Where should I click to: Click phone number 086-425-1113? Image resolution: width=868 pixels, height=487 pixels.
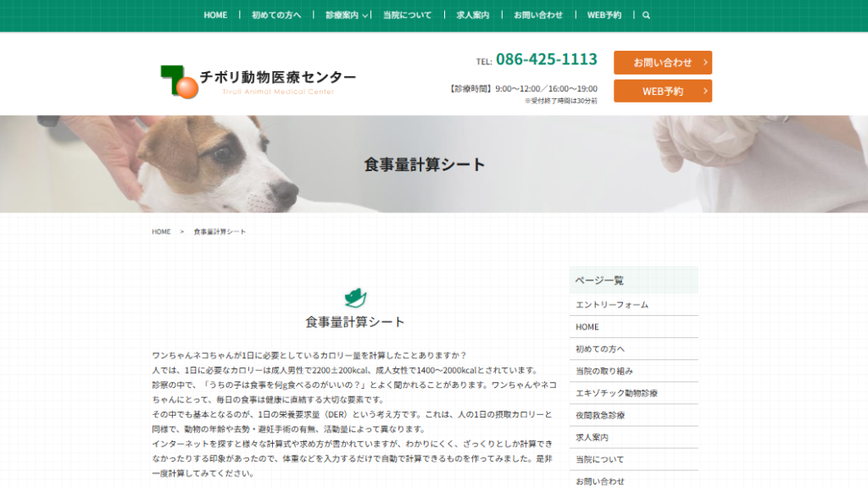pos(547,58)
